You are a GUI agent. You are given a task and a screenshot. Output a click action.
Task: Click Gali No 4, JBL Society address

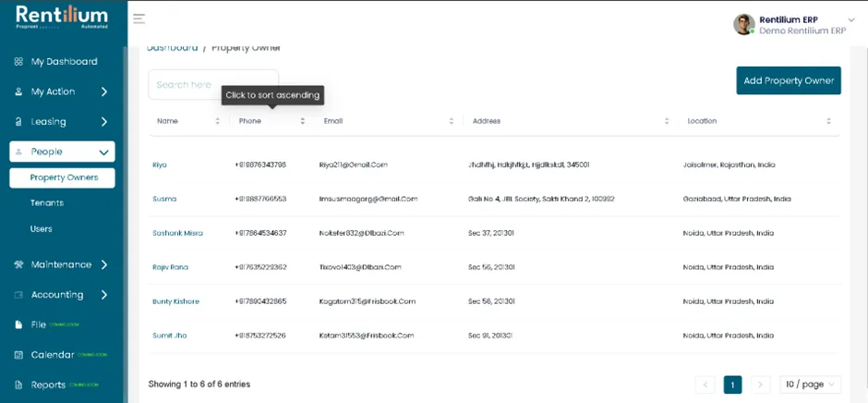[541, 199]
